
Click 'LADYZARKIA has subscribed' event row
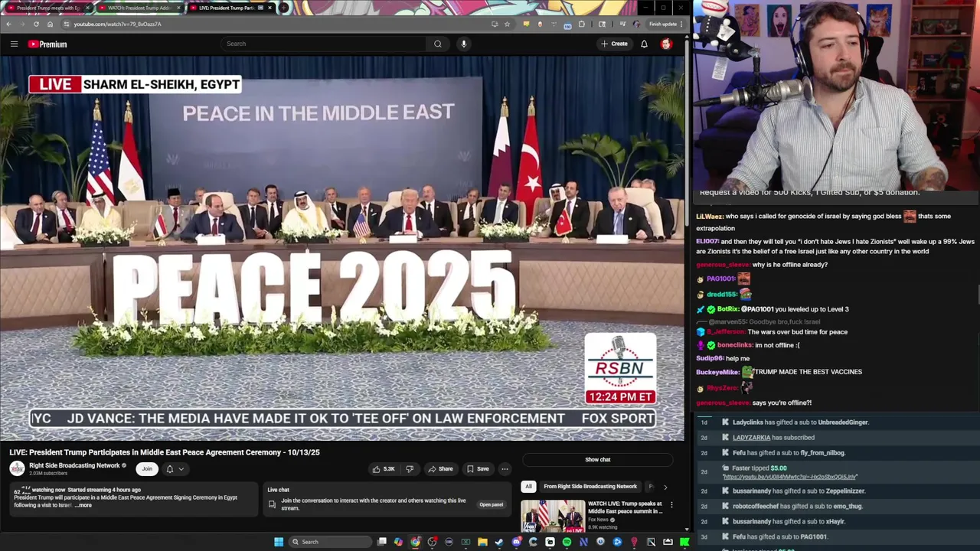(x=838, y=438)
